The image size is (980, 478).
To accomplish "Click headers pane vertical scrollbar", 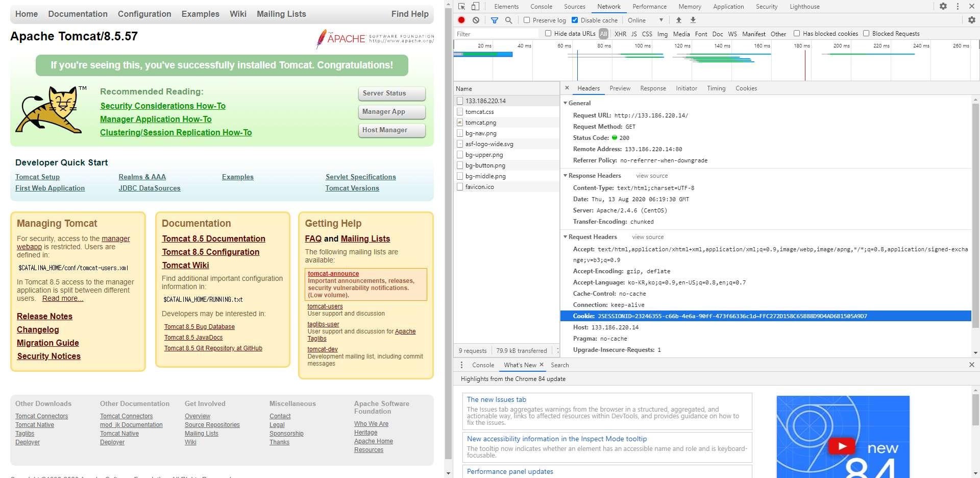I will coord(975,214).
